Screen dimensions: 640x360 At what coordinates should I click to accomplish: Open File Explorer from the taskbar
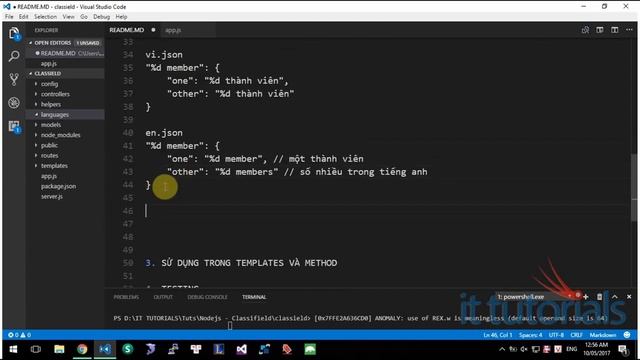click(x=59, y=349)
